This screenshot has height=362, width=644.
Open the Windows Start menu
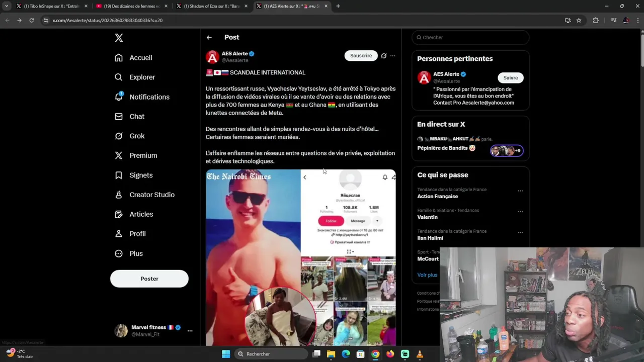pos(226,354)
